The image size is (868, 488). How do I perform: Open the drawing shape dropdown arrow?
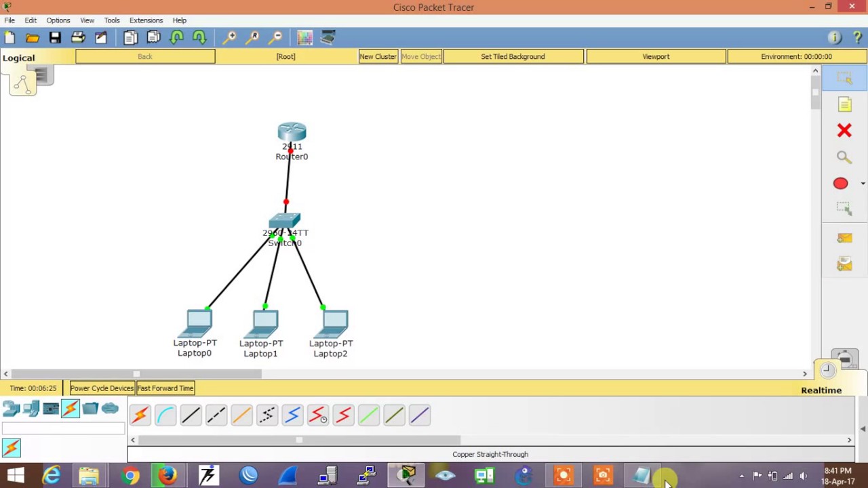(x=863, y=183)
